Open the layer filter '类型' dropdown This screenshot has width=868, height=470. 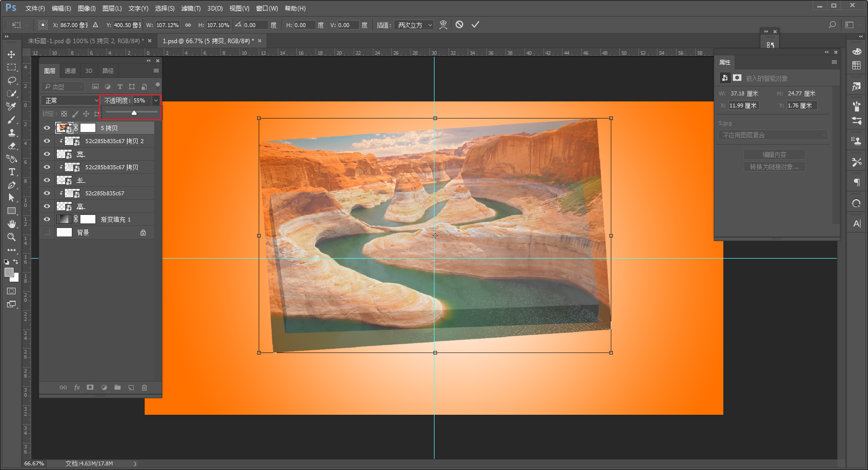point(64,87)
